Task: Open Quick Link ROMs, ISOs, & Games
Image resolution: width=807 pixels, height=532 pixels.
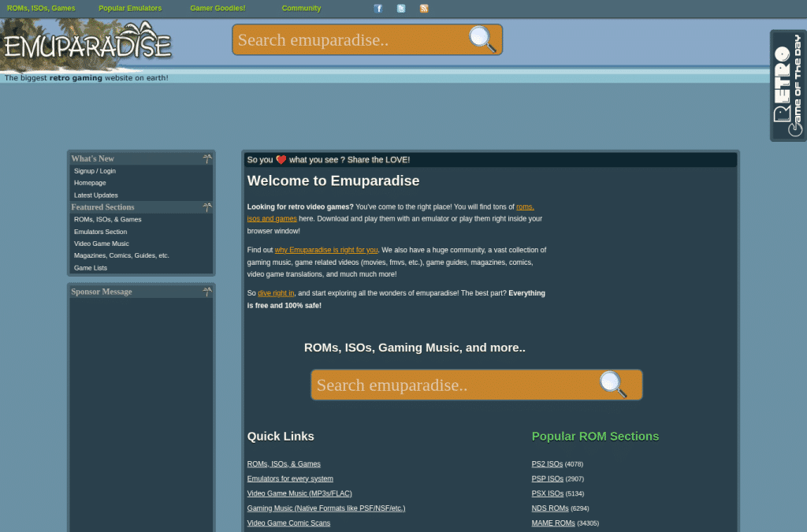Action: tap(284, 464)
